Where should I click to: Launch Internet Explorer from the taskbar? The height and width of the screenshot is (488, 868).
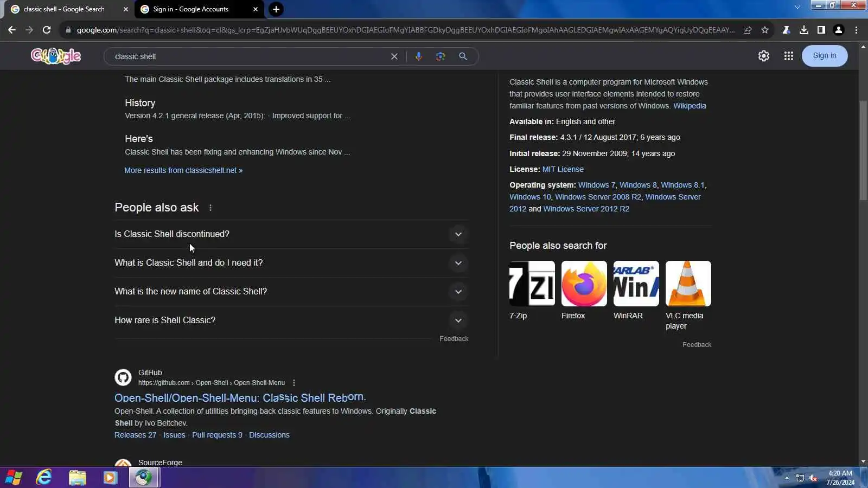(x=44, y=477)
